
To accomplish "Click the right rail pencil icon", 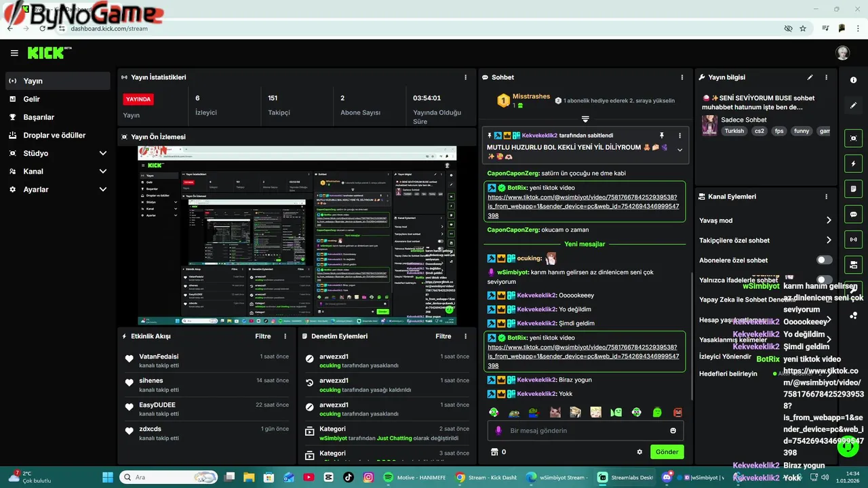I will (x=853, y=106).
